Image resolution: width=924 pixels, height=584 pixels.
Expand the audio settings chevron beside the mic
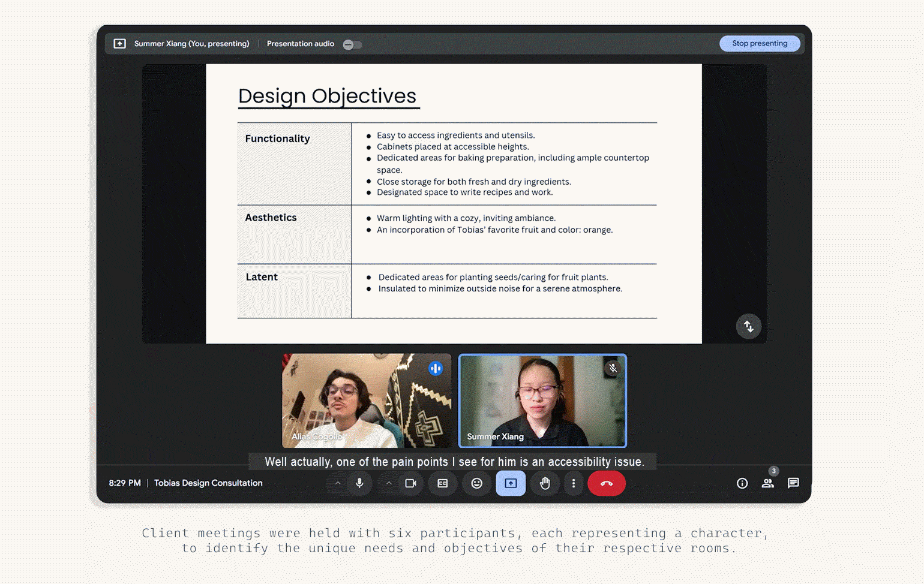point(338,483)
